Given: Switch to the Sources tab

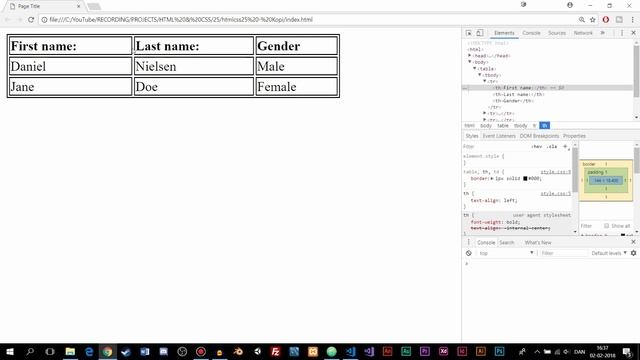Looking at the screenshot, I should coord(557,33).
